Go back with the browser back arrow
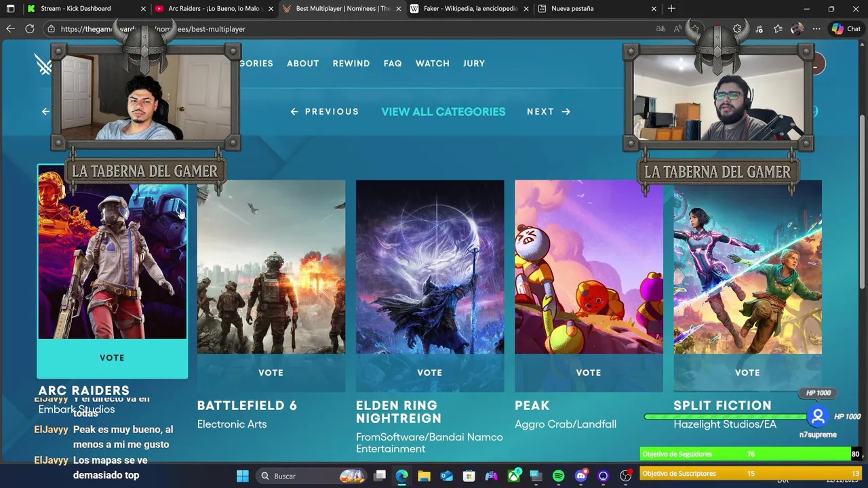Viewport: 868px width, 488px height. 10,28
